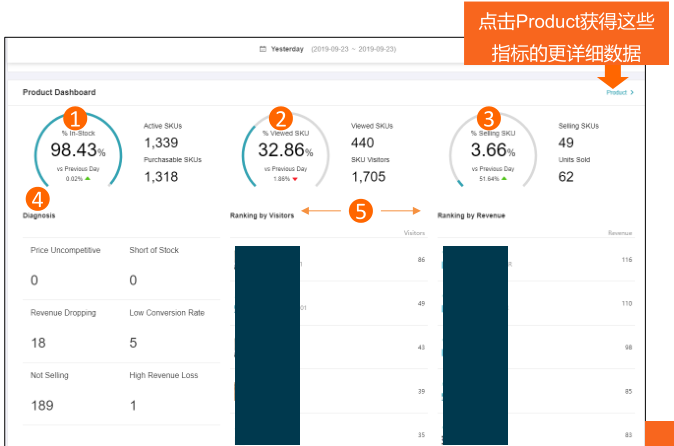Click the Ranking by Revenue heading
The height and width of the screenshot is (446, 674).
(471, 215)
